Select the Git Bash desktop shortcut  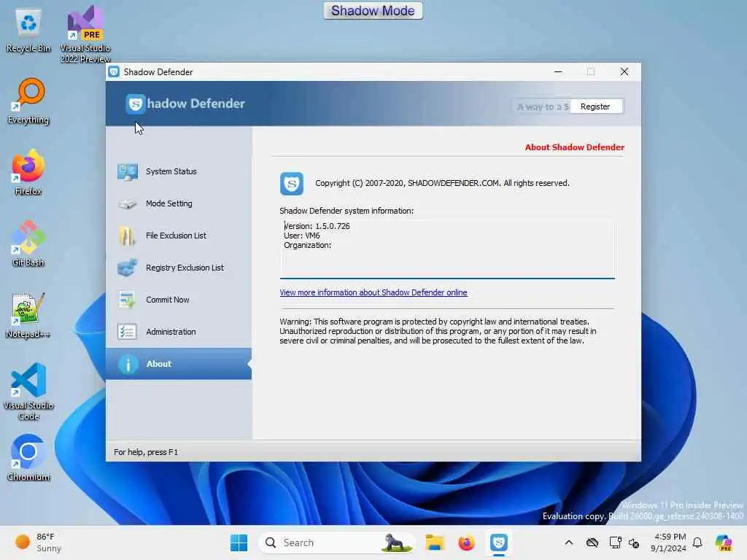(28, 244)
